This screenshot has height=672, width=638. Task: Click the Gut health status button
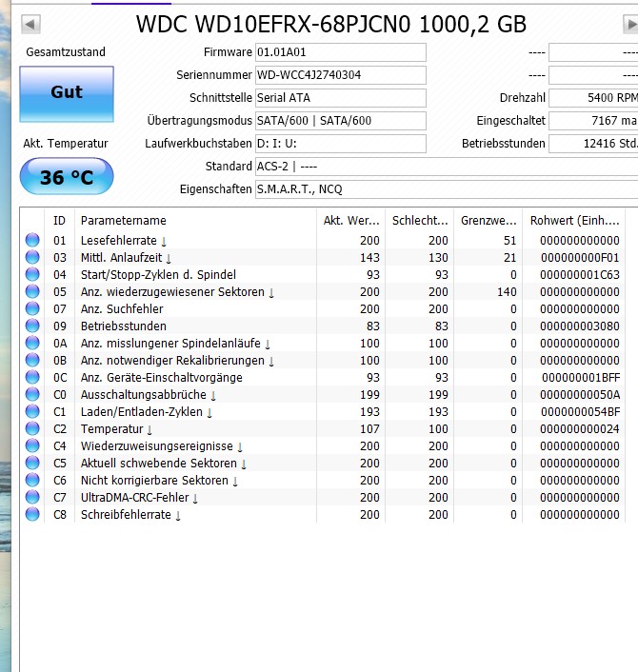pyautogui.click(x=67, y=94)
